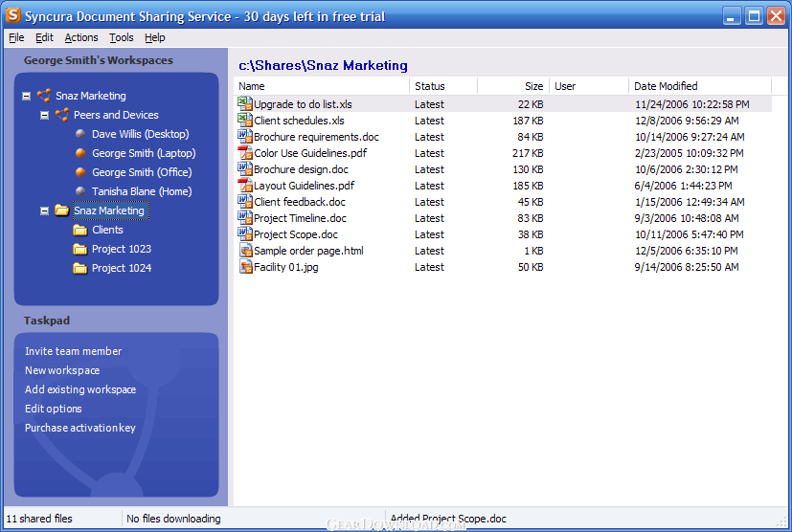The width and height of the screenshot is (792, 532).
Task: Click the Word icon for Project Scope.doc
Action: click(x=245, y=234)
